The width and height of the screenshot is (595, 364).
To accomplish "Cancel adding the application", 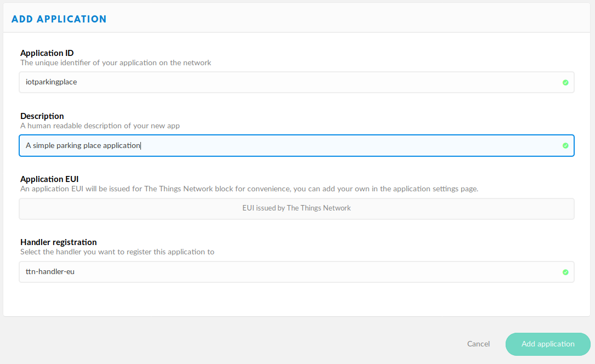I will point(478,344).
